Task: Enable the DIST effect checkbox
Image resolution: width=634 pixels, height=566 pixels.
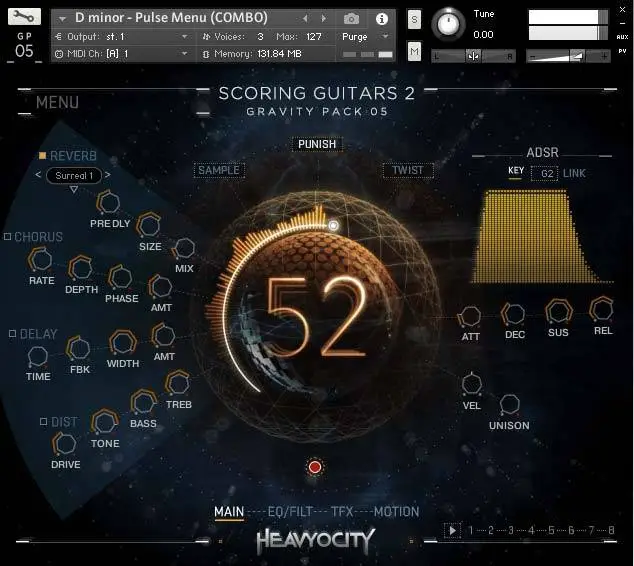Action: pyautogui.click(x=43, y=422)
